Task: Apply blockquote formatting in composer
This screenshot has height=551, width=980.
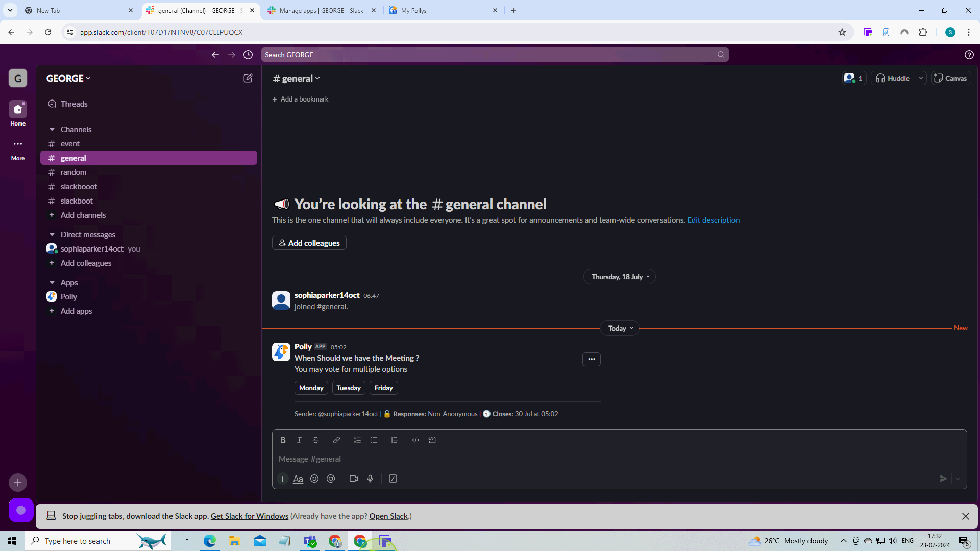Action: click(x=395, y=440)
